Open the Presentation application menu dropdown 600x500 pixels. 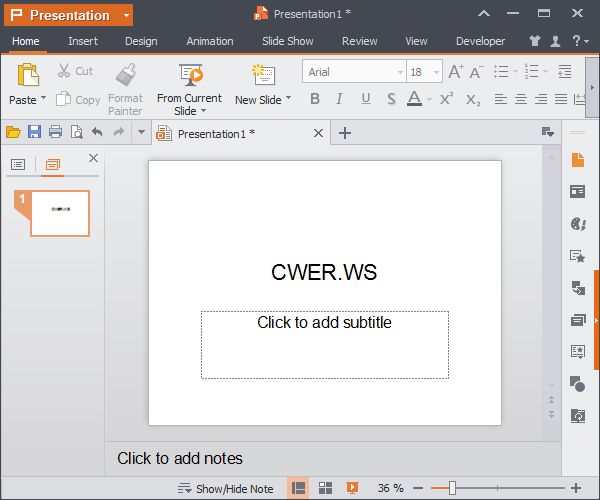(x=125, y=15)
